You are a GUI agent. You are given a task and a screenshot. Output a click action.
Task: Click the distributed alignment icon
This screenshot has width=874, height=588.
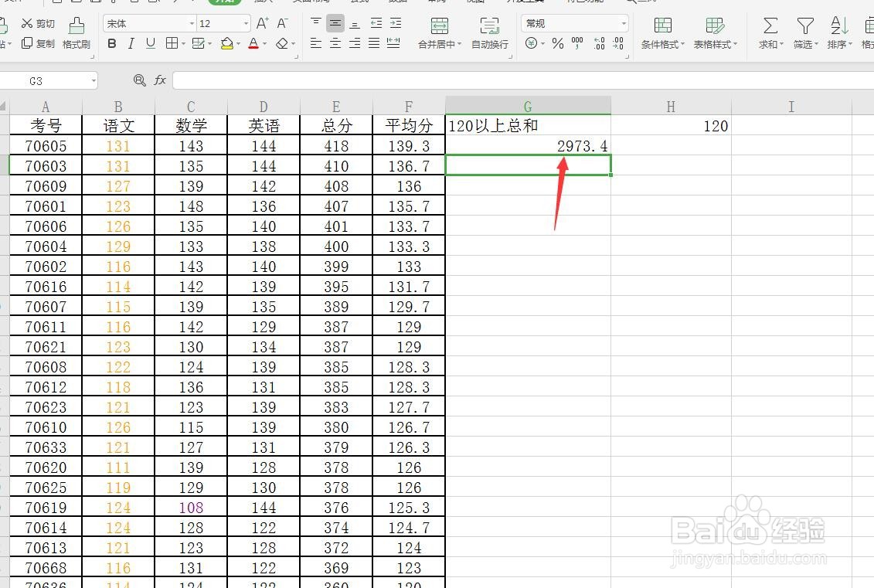pyautogui.click(x=393, y=43)
